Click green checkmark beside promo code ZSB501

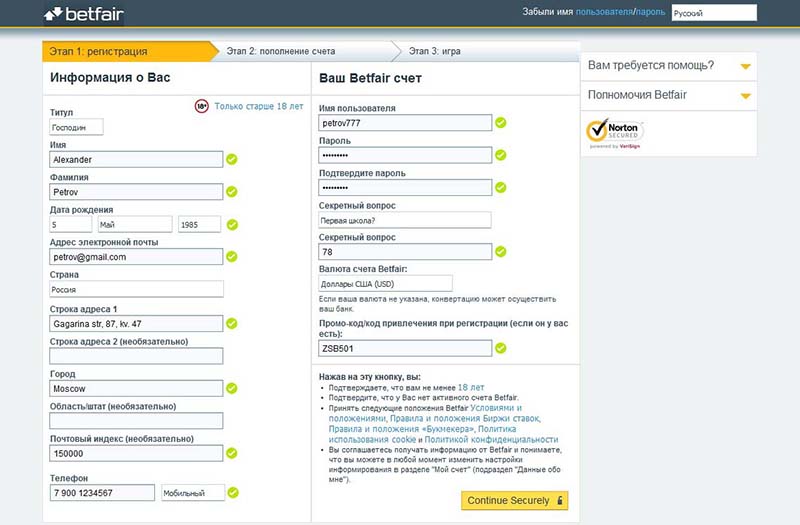click(501, 348)
